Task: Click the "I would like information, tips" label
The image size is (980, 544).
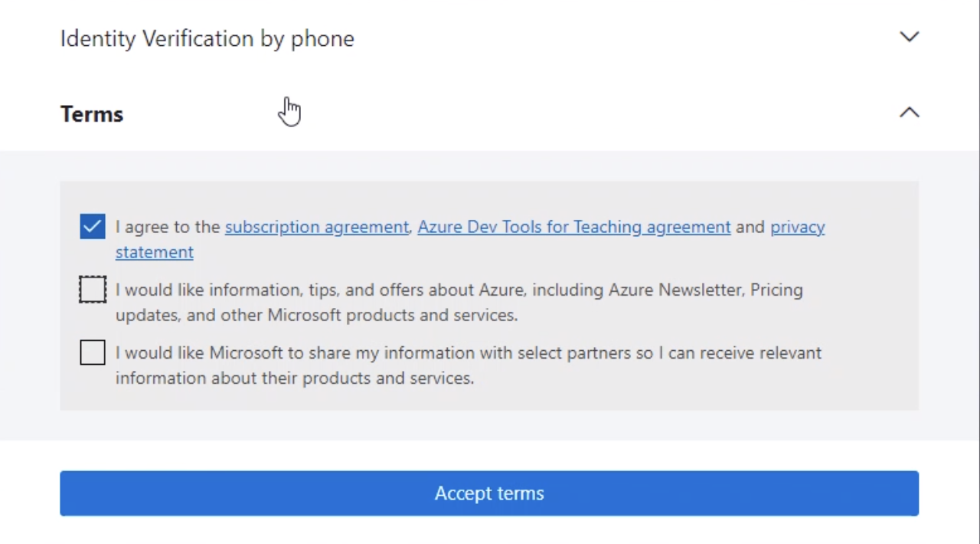Action: tap(459, 290)
